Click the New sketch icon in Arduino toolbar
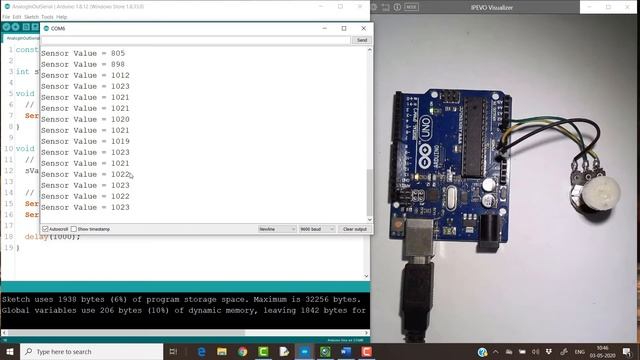The height and width of the screenshot is (360, 640). 26,27
